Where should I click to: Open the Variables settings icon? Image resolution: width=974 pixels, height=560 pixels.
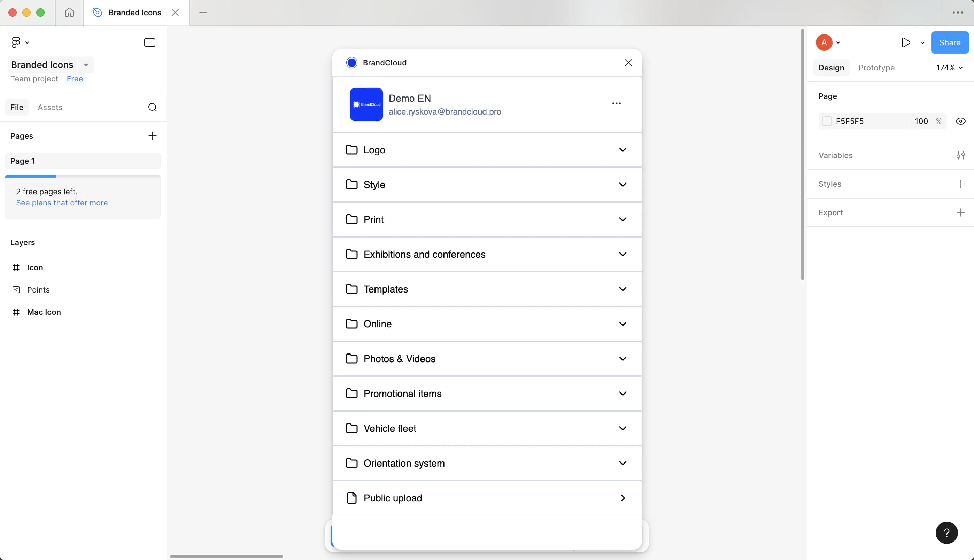coord(960,155)
